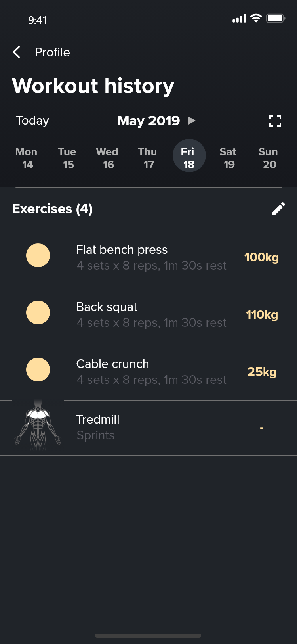Tap the Flat bench press circle icon

click(x=38, y=255)
